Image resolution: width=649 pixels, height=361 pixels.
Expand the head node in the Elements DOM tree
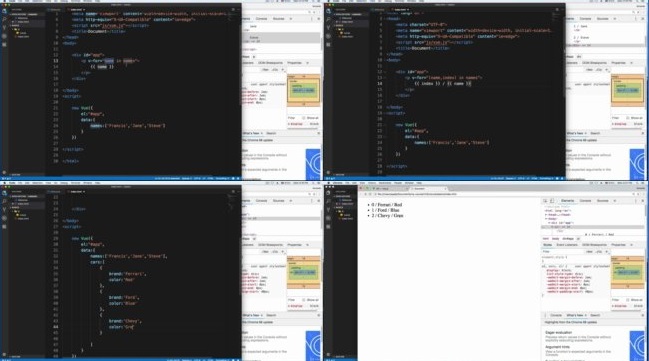[x=546, y=214]
